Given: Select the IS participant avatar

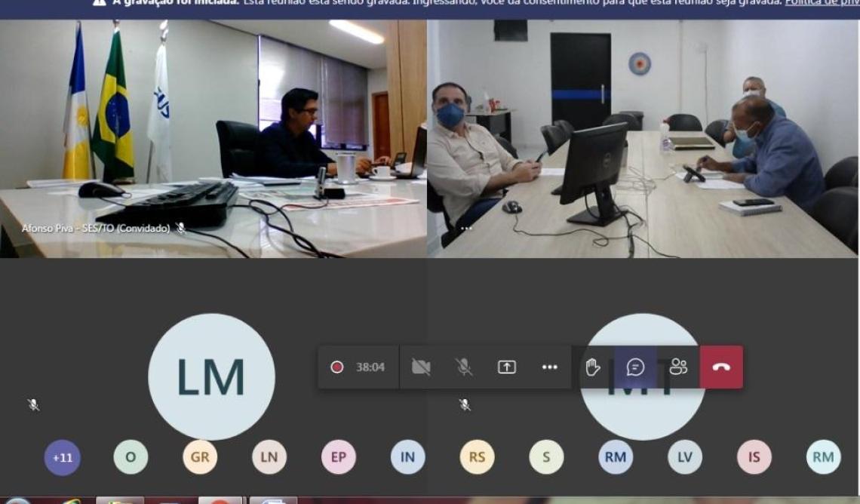Looking at the screenshot, I should coord(754,457).
